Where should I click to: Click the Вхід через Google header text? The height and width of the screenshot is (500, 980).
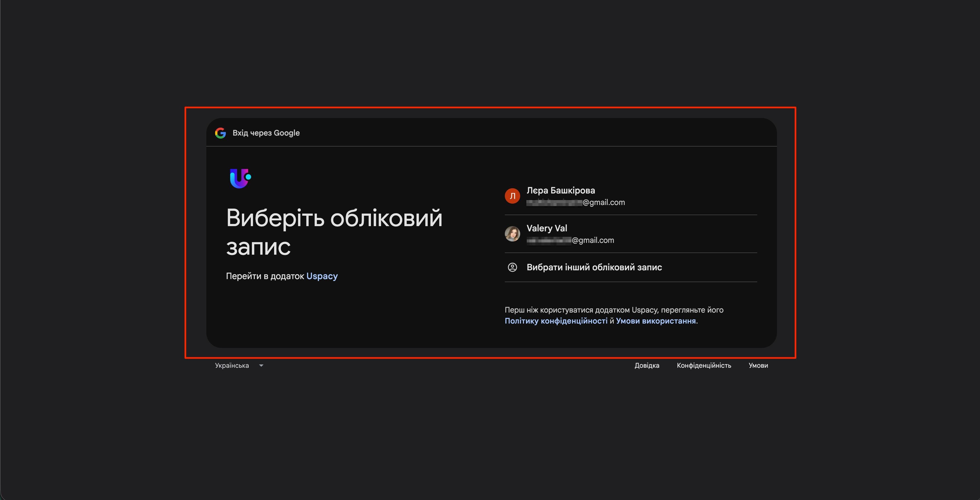click(266, 133)
